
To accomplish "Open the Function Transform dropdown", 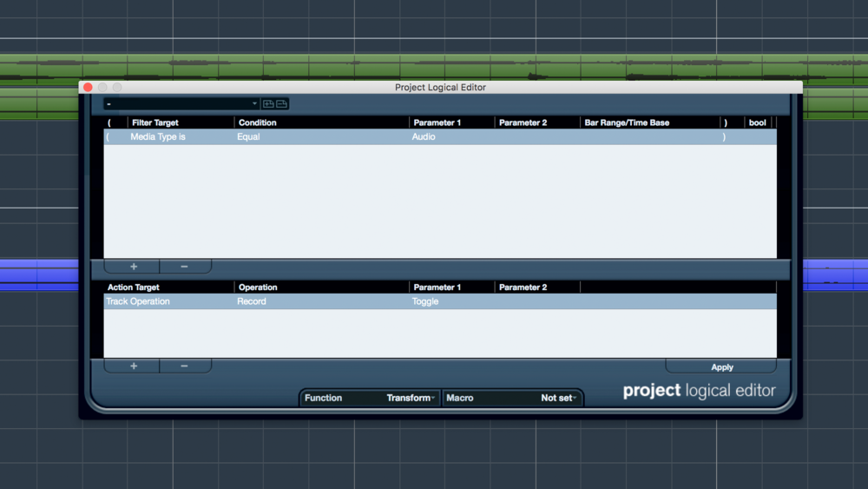I will 369,398.
